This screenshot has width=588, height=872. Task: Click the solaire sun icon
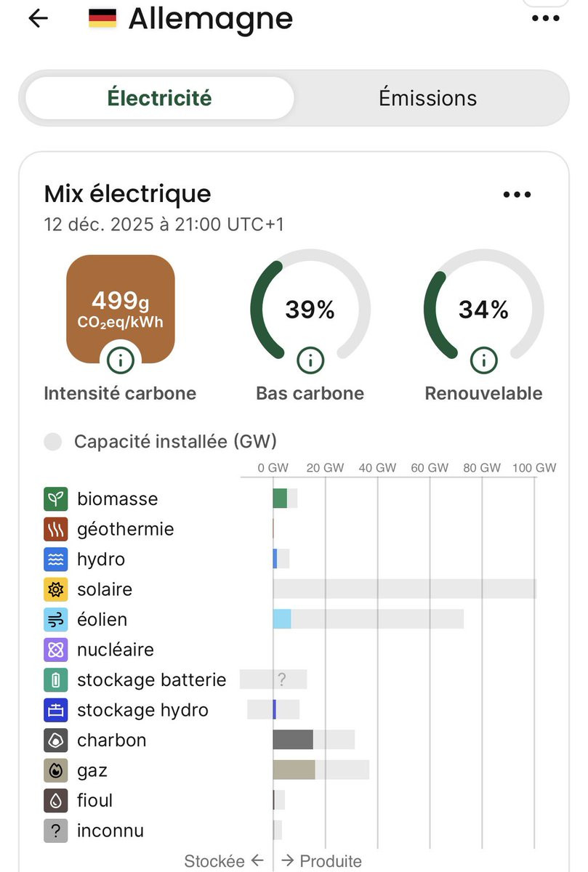56,589
